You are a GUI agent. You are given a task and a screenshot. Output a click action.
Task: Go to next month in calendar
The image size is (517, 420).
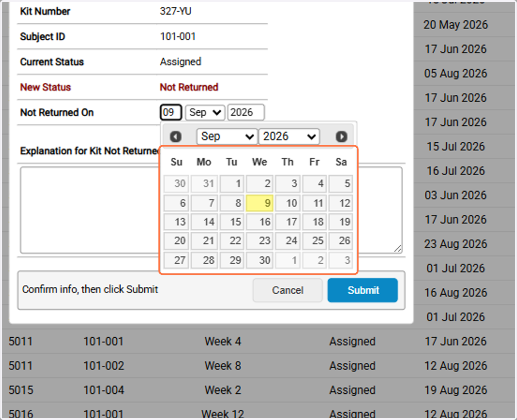click(341, 137)
